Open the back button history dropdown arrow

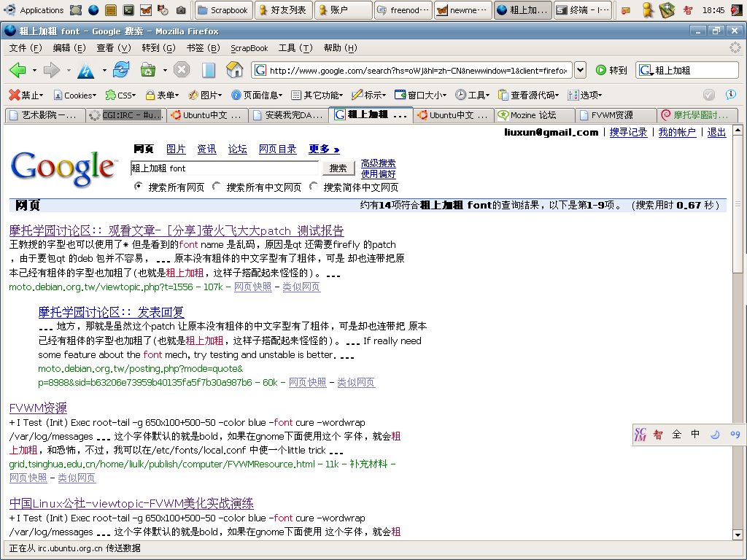click(x=34, y=71)
